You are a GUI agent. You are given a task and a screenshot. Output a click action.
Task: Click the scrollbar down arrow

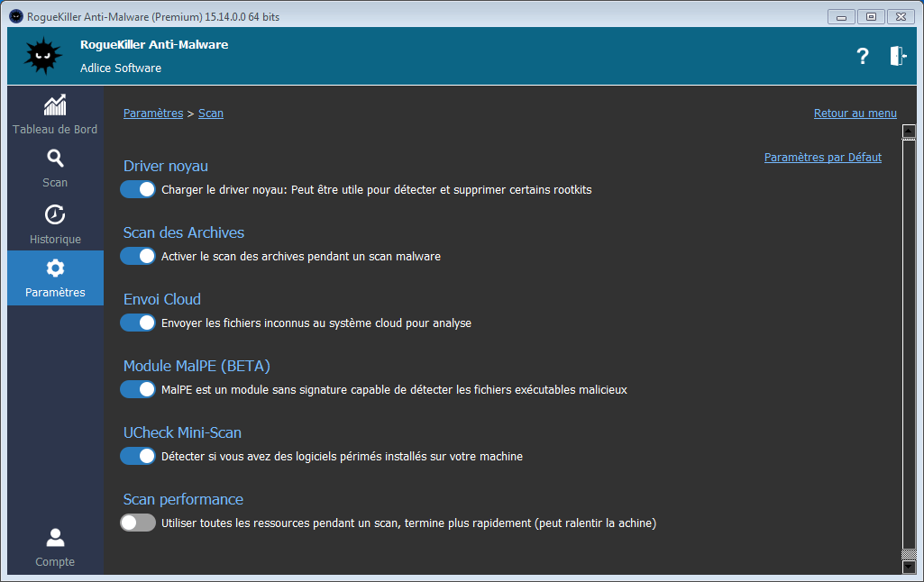tap(909, 566)
